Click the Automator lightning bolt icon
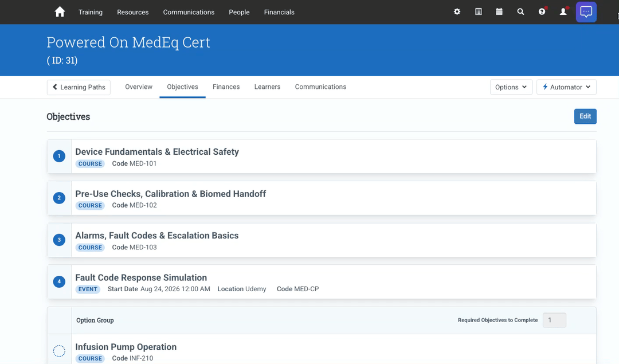The width and height of the screenshot is (619, 364). click(x=545, y=87)
